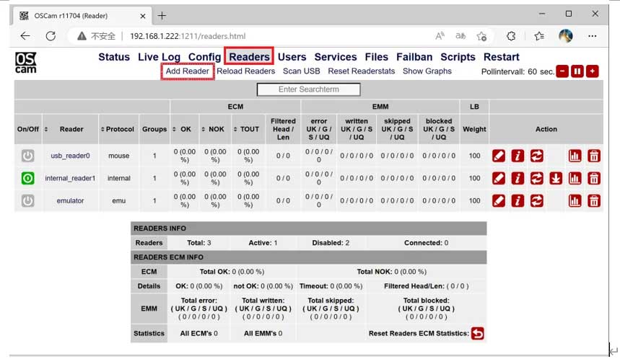
Task: Focus the Enter Searchterm field
Action: tap(308, 89)
